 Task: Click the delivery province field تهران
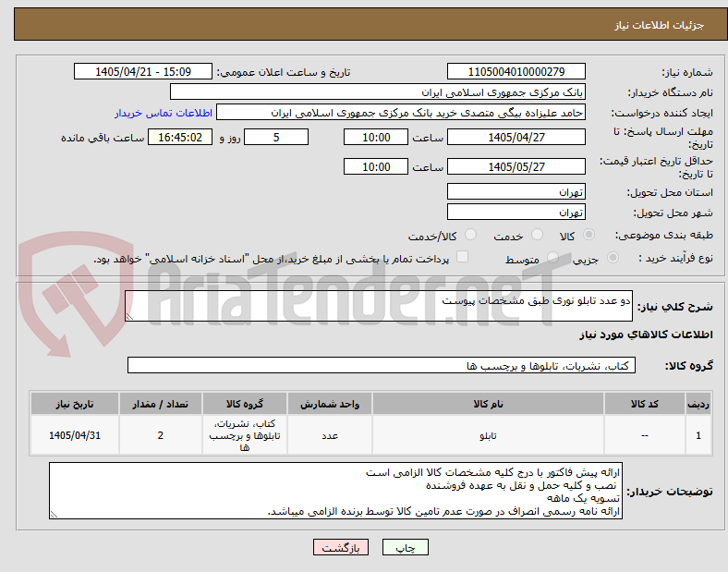click(516, 191)
